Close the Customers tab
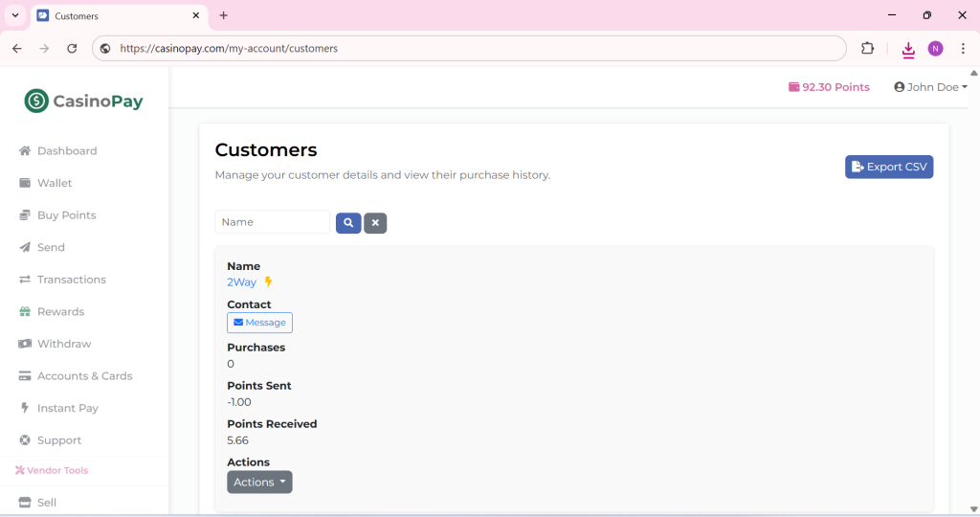 195,15
